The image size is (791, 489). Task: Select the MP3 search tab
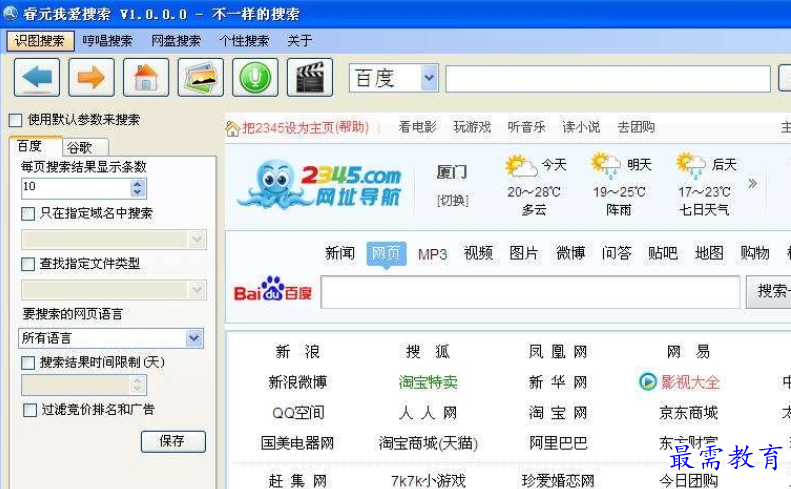(x=432, y=254)
